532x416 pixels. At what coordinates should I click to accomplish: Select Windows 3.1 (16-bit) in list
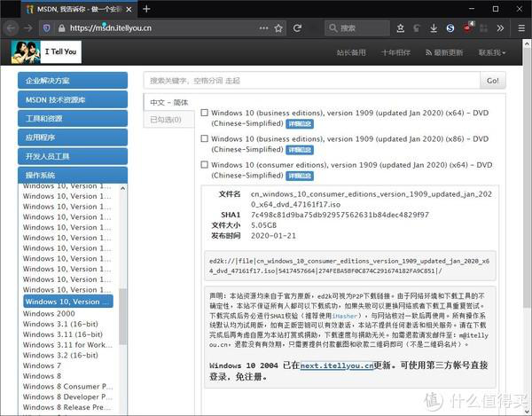[60, 324]
